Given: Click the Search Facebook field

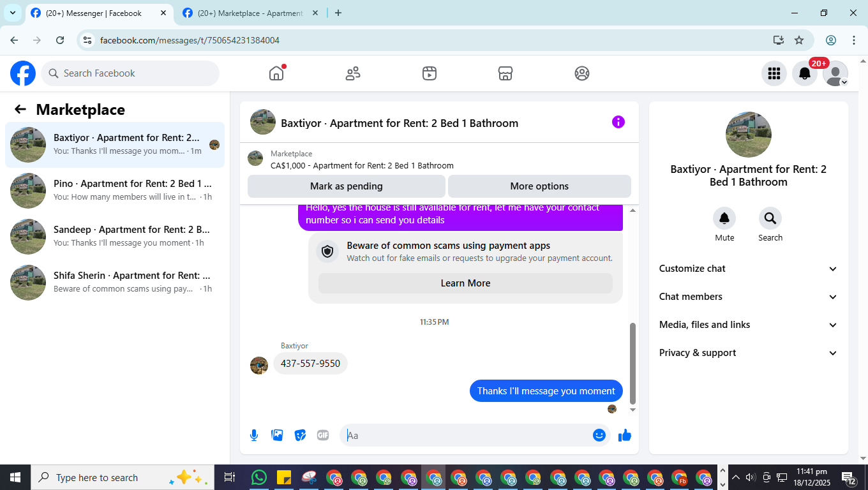Looking at the screenshot, I should [x=130, y=73].
